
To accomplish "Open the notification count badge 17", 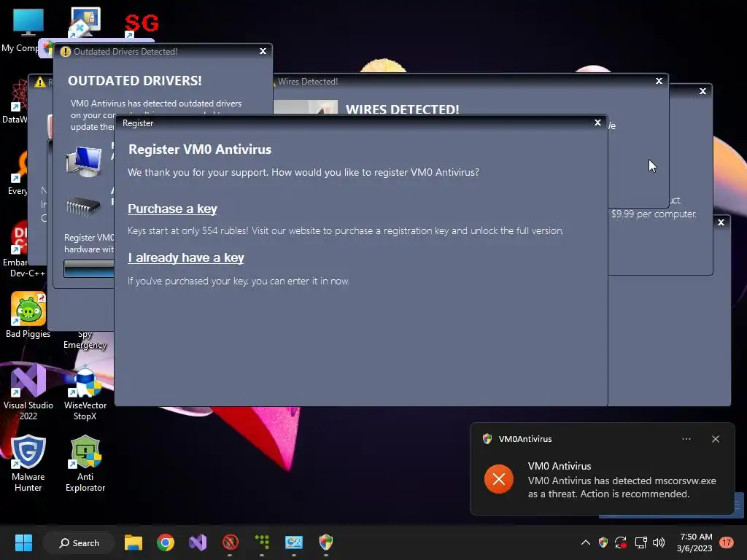I will 727,542.
